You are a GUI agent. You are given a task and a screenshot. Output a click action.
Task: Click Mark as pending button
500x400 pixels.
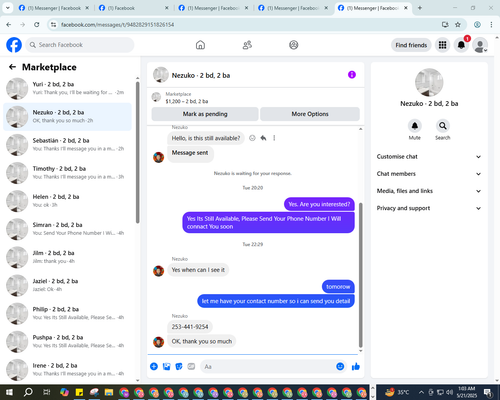coord(205,114)
